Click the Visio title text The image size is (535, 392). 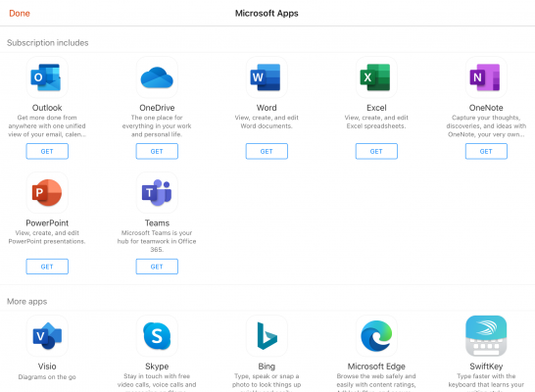[47, 367]
